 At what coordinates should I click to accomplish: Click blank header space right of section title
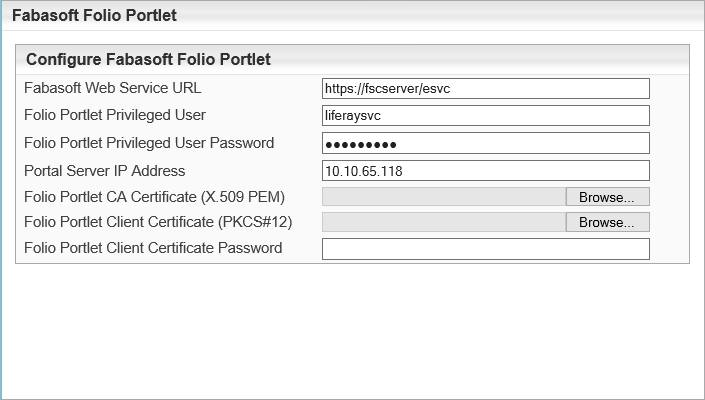(480, 59)
